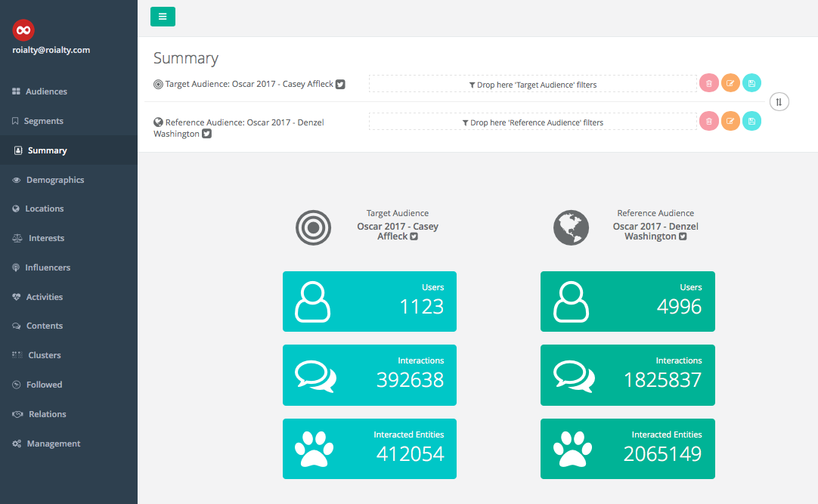The image size is (818, 504).
Task: Edit Reference Audience with orange edit button
Action: [x=730, y=121]
